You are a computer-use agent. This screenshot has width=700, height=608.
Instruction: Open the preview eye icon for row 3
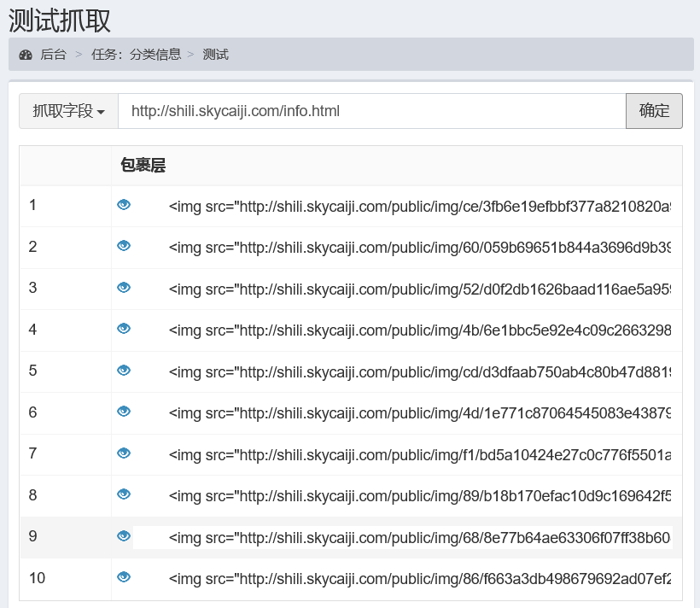[124, 289]
